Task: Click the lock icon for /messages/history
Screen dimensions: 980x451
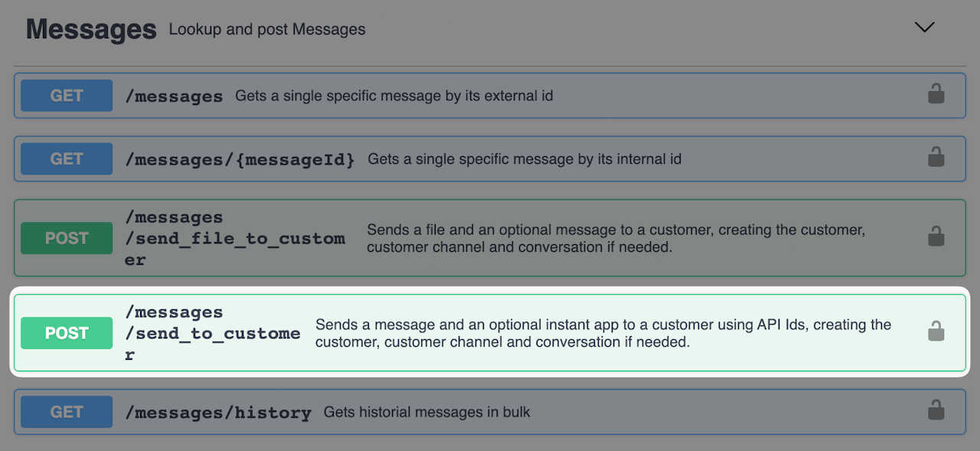Action: click(936, 411)
